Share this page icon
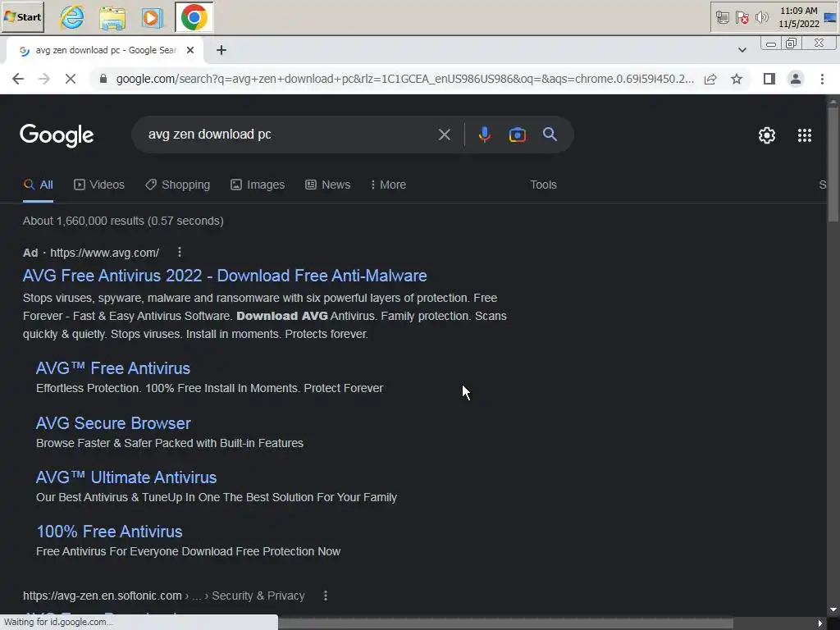 coord(710,79)
